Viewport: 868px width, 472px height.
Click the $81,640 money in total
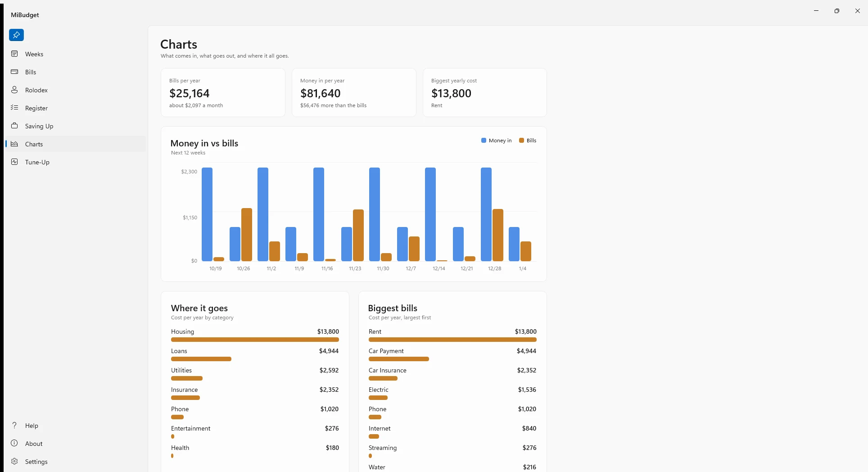(321, 93)
